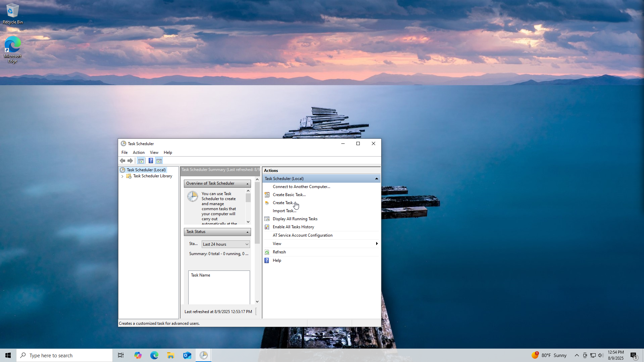This screenshot has width=644, height=362.
Task: Click the volume tray icon
Action: pos(601,355)
